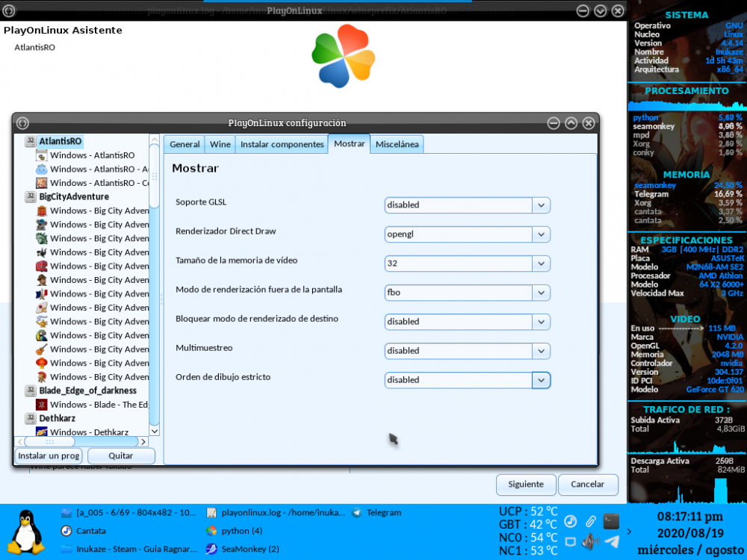
Task: Select the guitar icon Big City shortcut
Action: point(43,349)
